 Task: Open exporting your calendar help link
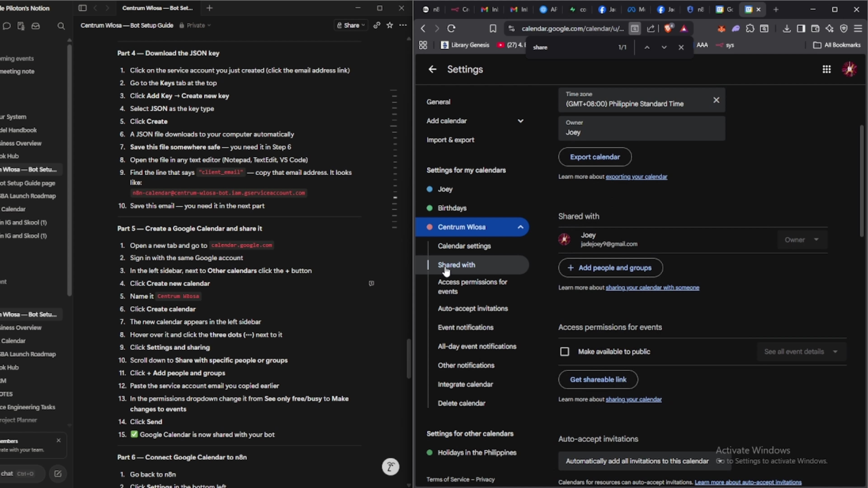(x=636, y=177)
